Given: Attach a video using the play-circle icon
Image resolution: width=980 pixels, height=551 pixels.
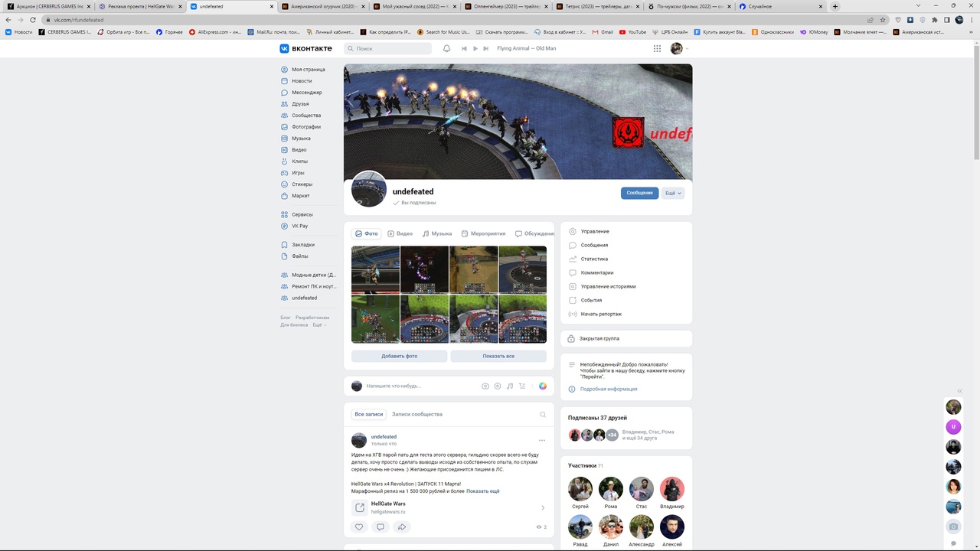Looking at the screenshot, I should click(x=498, y=386).
